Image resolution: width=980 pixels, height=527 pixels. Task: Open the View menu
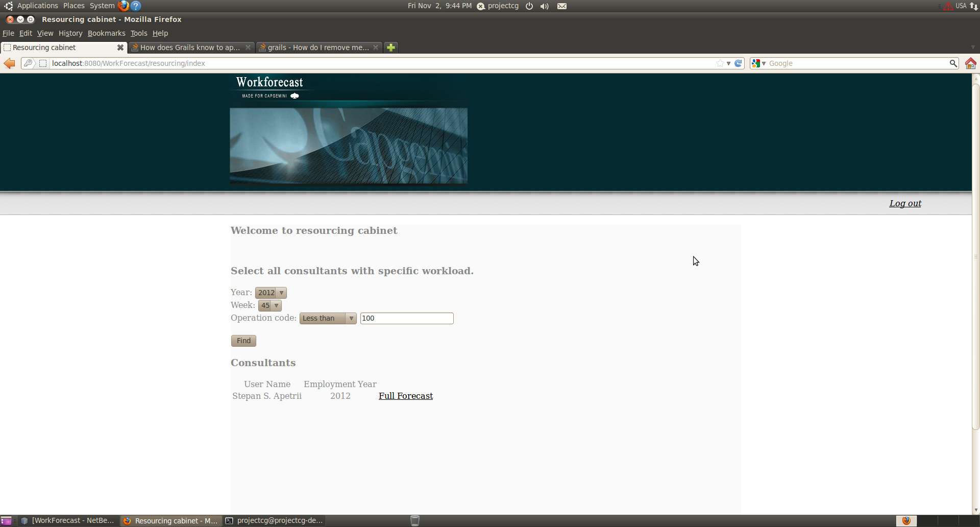pos(45,33)
